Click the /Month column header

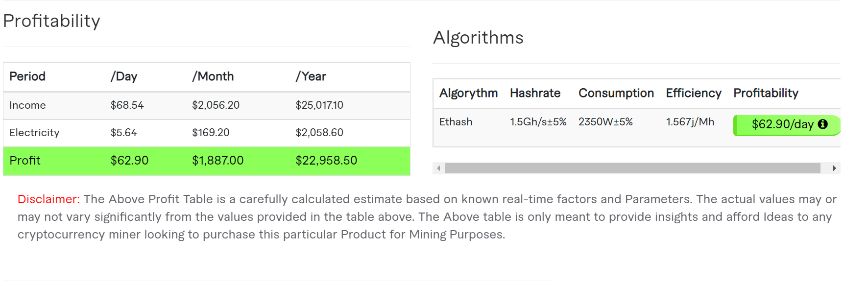click(213, 76)
